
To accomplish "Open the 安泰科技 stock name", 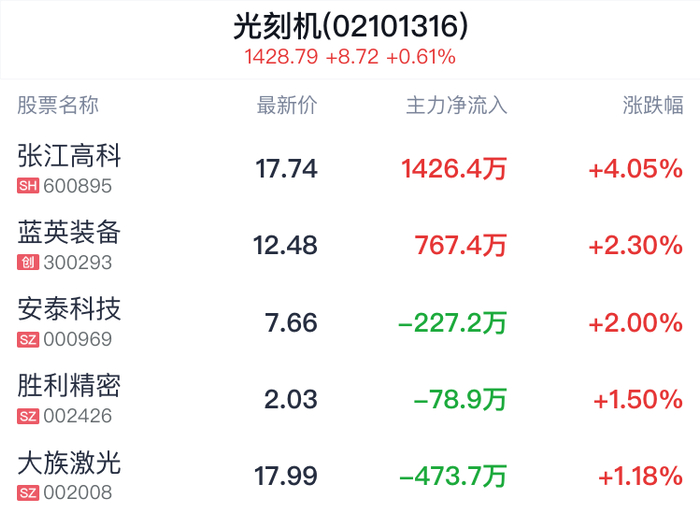I will [70, 309].
